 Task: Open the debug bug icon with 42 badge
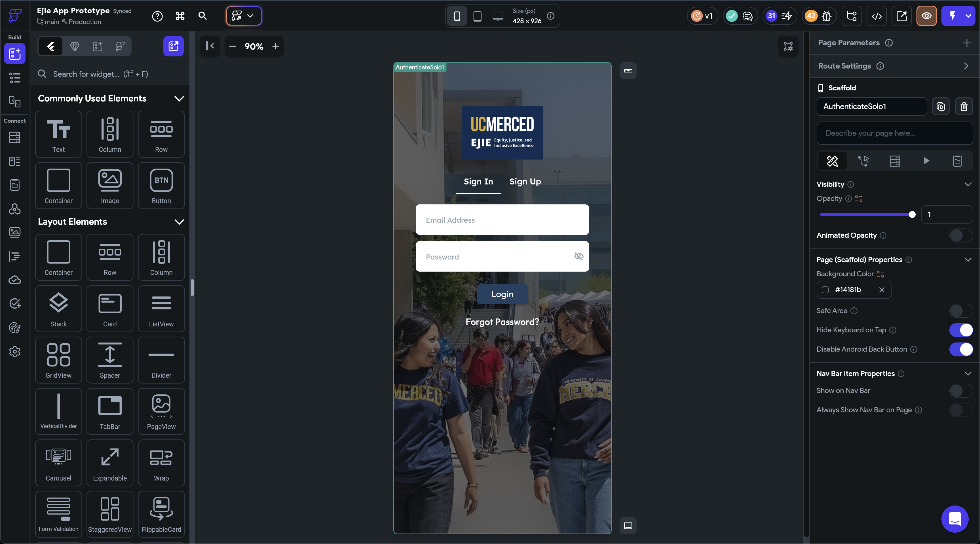click(x=826, y=16)
